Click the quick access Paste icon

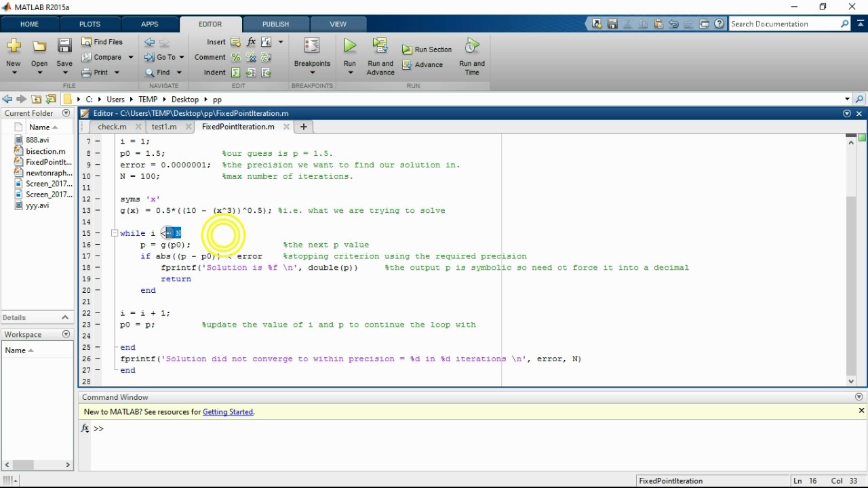click(658, 24)
